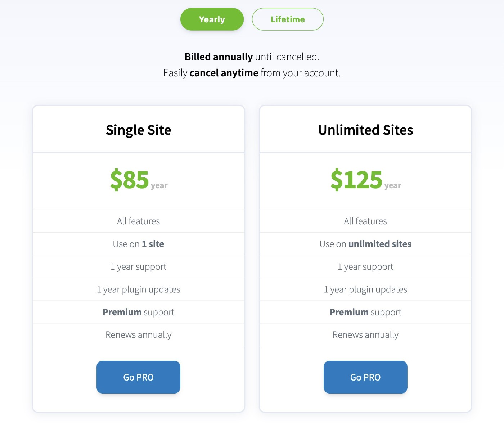Click the "Easily cancel anytime" line

click(x=252, y=73)
